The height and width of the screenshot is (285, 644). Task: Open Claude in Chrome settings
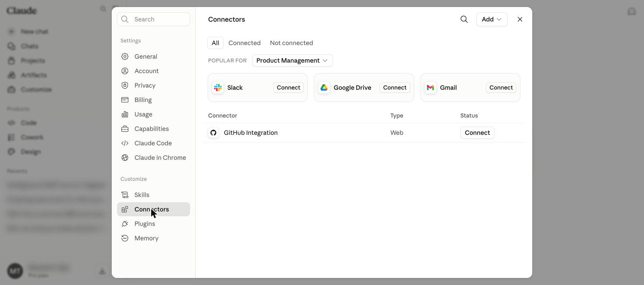(153, 158)
